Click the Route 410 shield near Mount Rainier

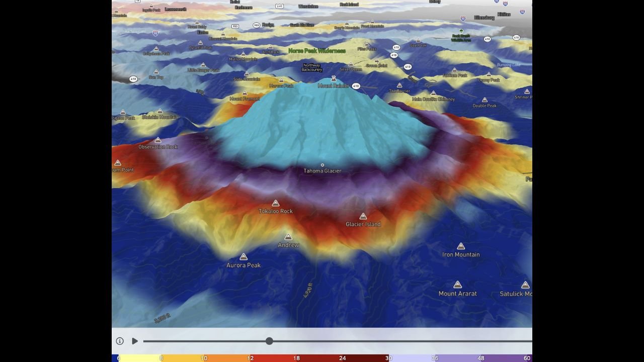pyautogui.click(x=356, y=86)
